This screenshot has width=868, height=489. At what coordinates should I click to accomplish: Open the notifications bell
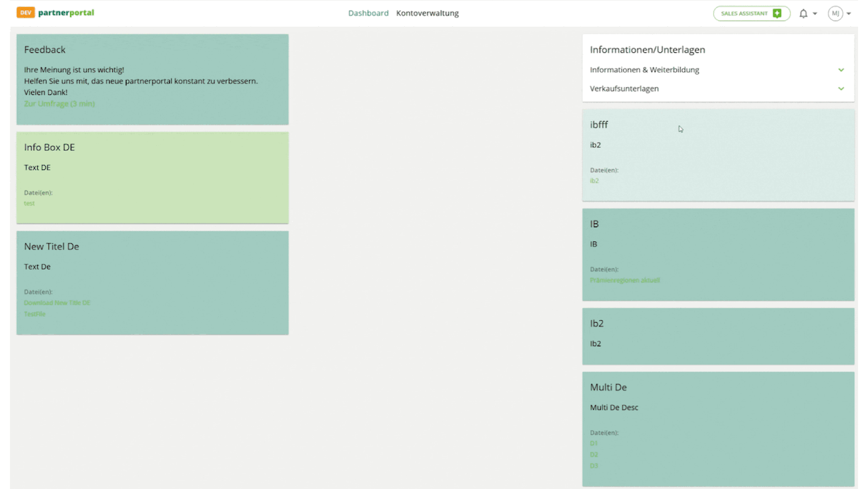click(x=804, y=14)
